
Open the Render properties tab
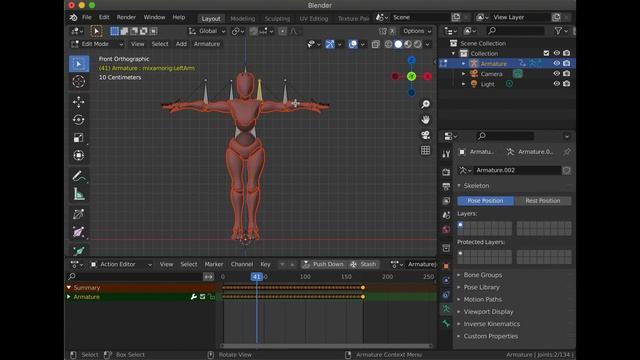click(446, 172)
